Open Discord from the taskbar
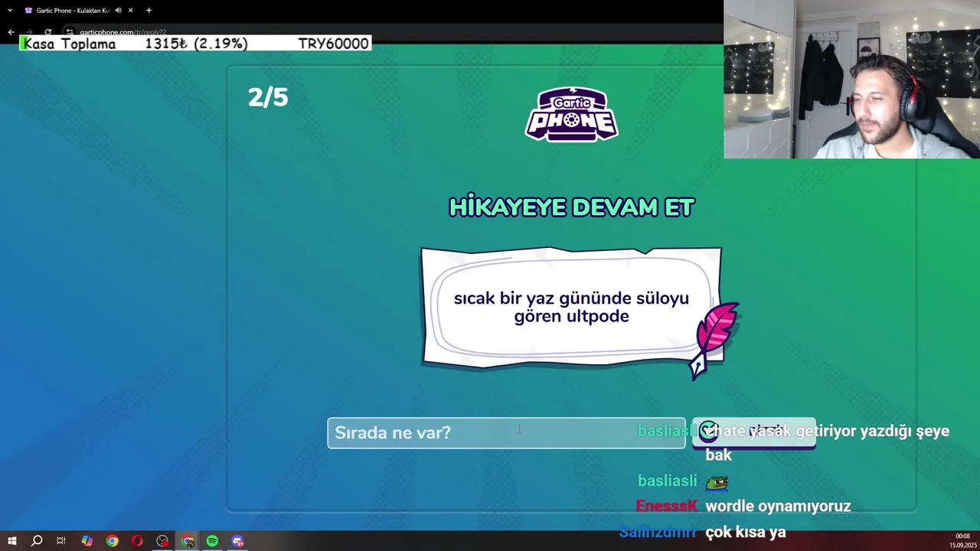Screen dimensions: 980x551 pos(237,541)
